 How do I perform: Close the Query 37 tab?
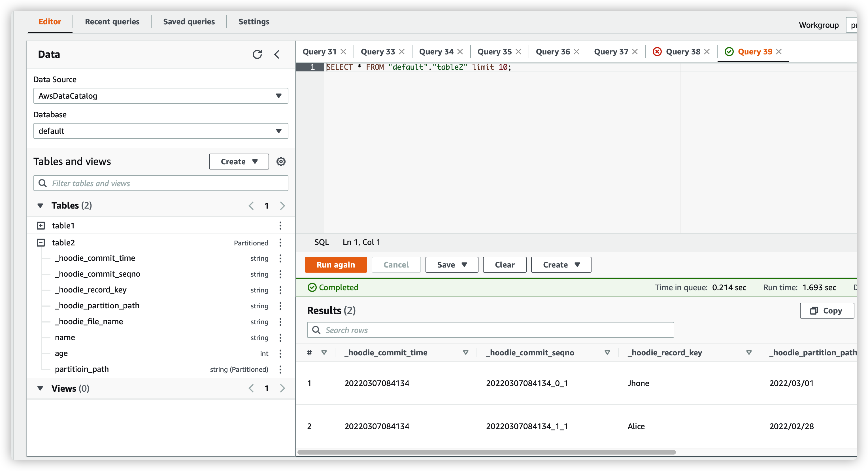tap(635, 52)
